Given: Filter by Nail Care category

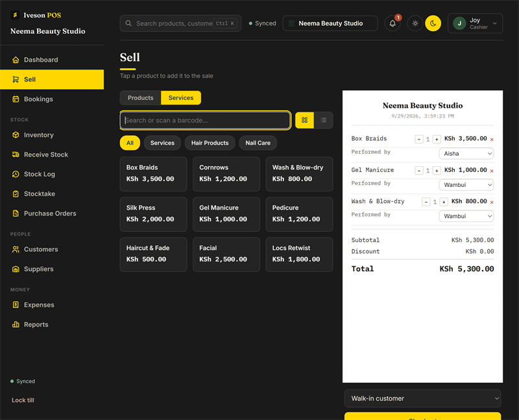Looking at the screenshot, I should click(x=258, y=143).
